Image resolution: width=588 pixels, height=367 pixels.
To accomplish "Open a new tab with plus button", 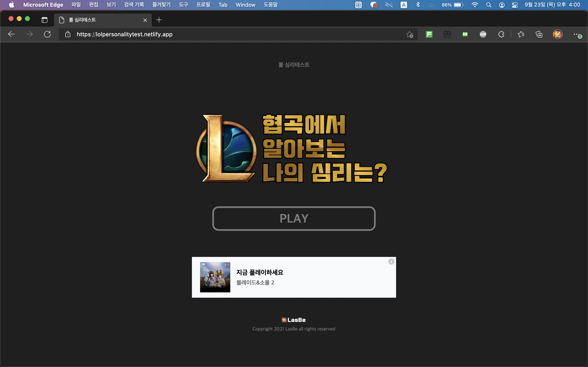I will pos(159,20).
